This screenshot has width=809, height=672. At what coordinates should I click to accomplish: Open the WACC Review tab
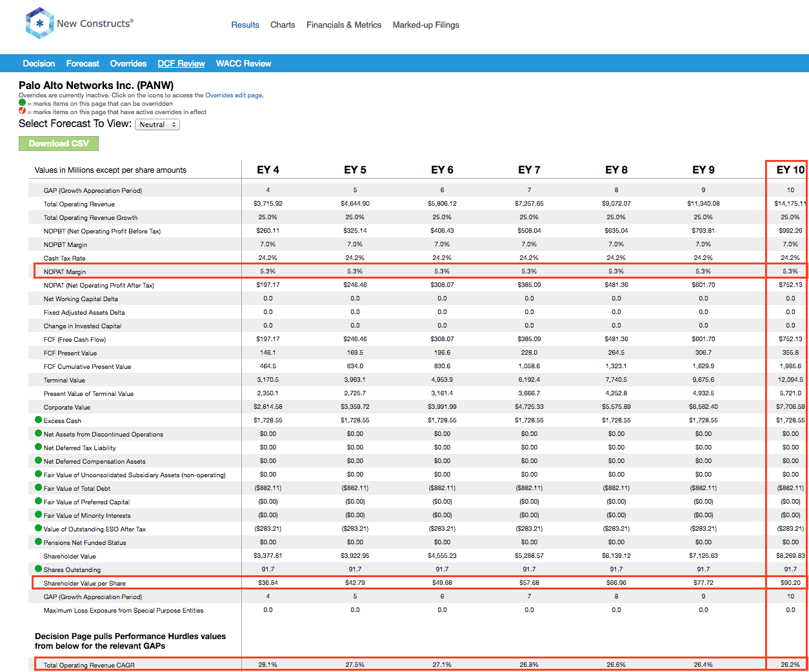point(244,63)
